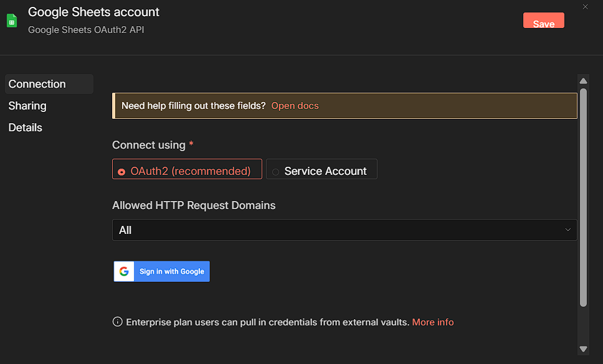Expand the Allowed HTTP Request Domains dropdown
Image resolution: width=603 pixels, height=364 pixels.
click(344, 230)
